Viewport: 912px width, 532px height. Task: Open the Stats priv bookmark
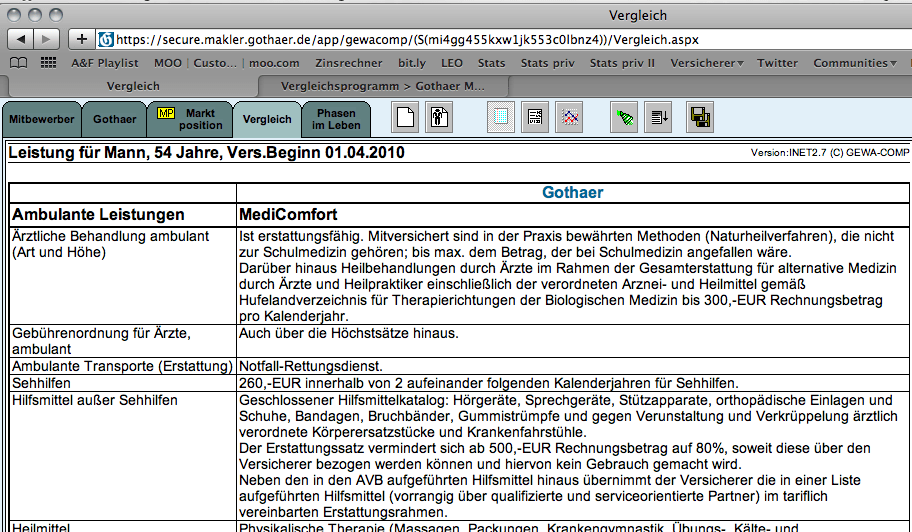547,63
